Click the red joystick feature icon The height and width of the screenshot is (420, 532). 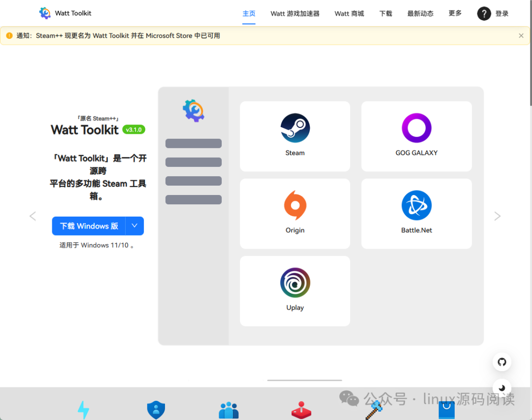click(301, 410)
